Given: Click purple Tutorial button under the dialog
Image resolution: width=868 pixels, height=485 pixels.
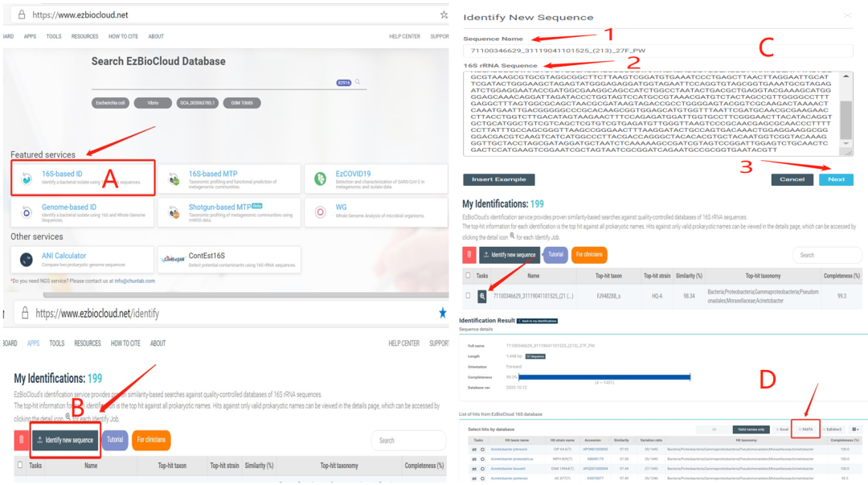Looking at the screenshot, I should (555, 255).
